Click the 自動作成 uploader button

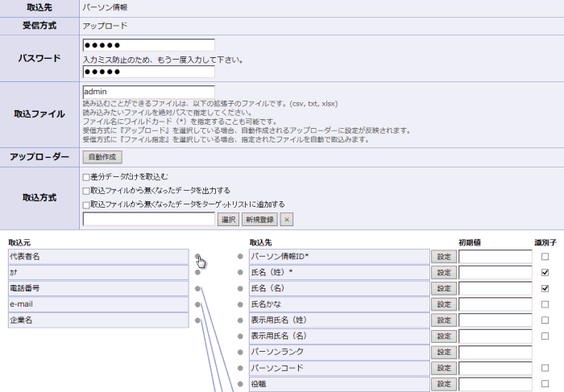coord(102,157)
